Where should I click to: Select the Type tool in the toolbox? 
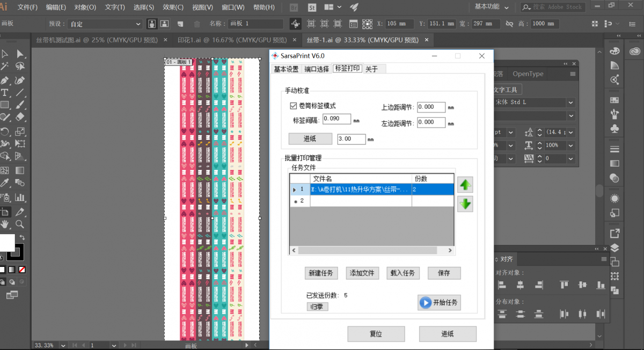pos(5,93)
